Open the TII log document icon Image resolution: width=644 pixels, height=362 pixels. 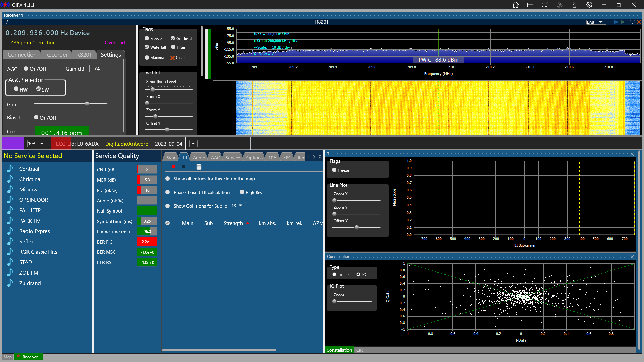199,167
